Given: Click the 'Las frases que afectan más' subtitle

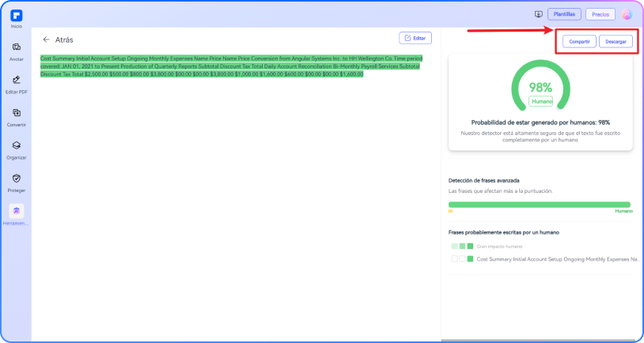Looking at the screenshot, I should [500, 191].
